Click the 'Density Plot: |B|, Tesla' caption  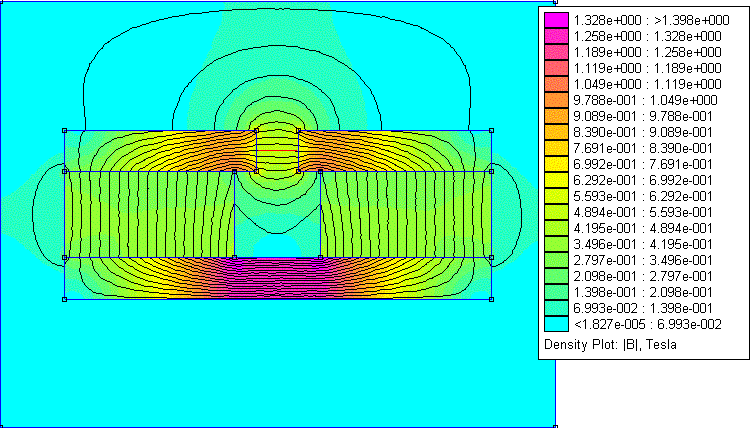pos(610,345)
